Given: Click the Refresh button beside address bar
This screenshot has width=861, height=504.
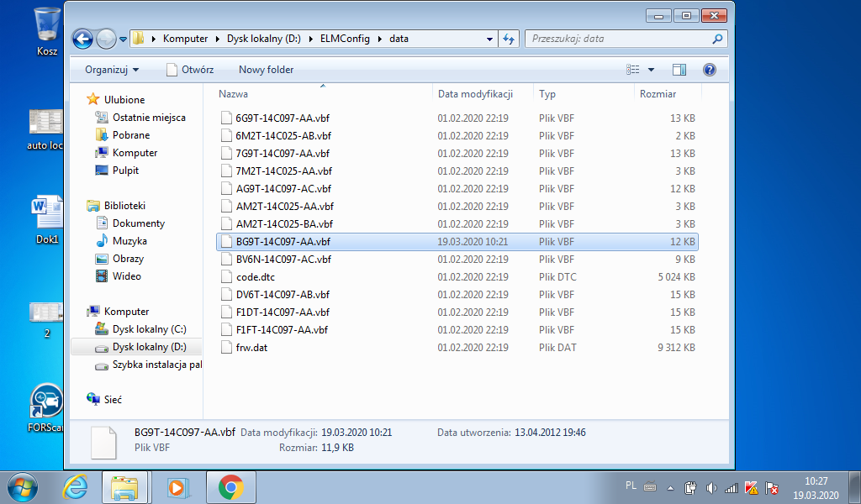Looking at the screenshot, I should (509, 39).
